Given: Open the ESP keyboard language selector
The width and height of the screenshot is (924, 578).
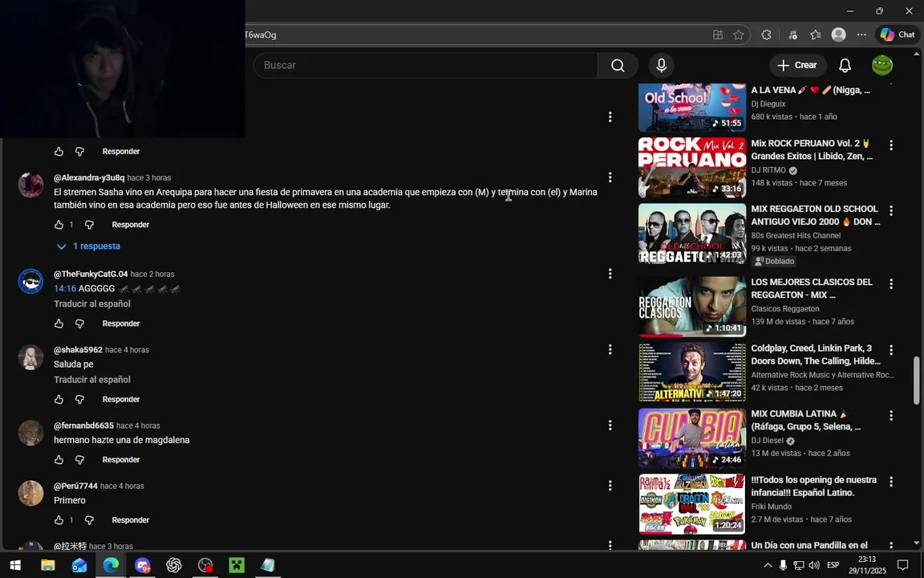Looking at the screenshot, I should 833,566.
